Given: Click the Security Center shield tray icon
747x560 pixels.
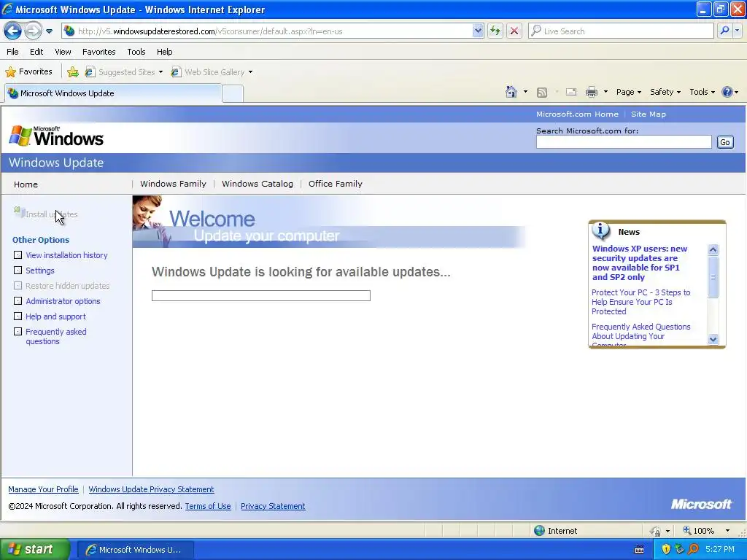Looking at the screenshot, I should click(x=666, y=549).
